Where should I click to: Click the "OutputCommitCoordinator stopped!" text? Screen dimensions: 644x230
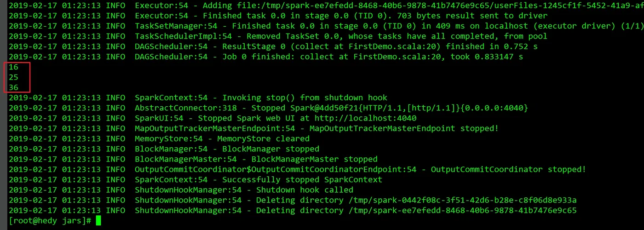pos(508,169)
